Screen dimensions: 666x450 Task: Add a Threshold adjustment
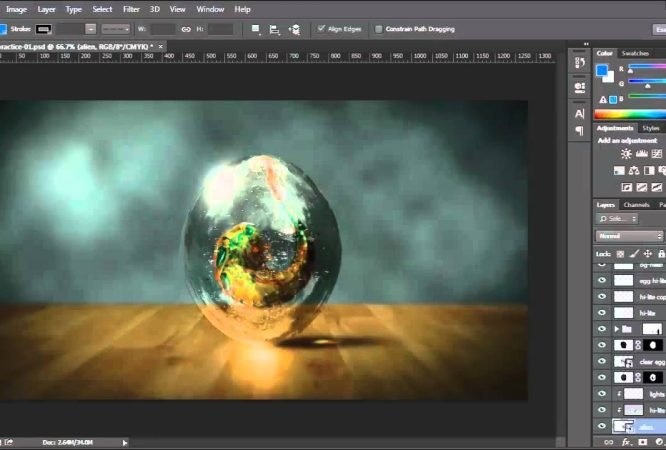pyautogui.click(x=657, y=187)
